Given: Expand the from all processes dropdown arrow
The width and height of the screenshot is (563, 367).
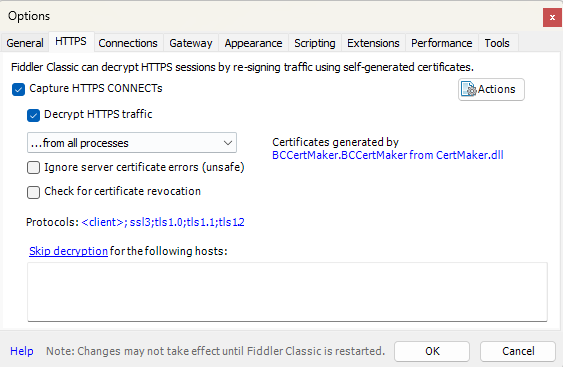Looking at the screenshot, I should click(x=227, y=143).
